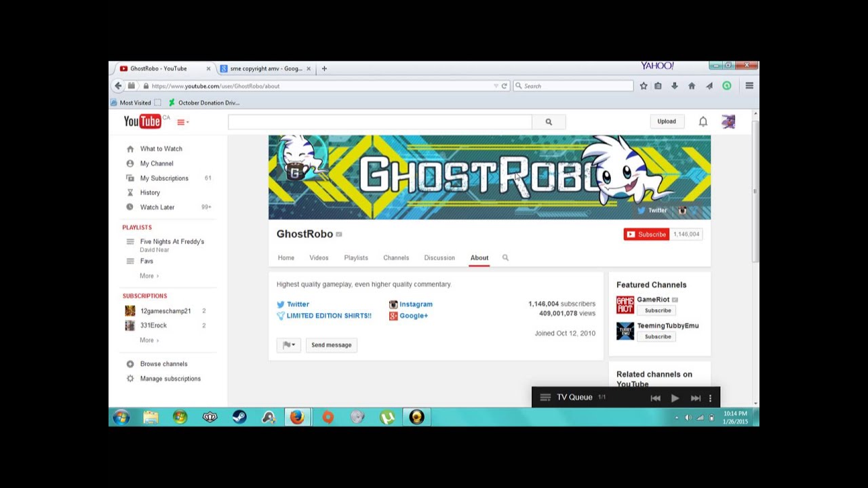
Task: Skip to next in TV Queue
Action: tap(695, 398)
